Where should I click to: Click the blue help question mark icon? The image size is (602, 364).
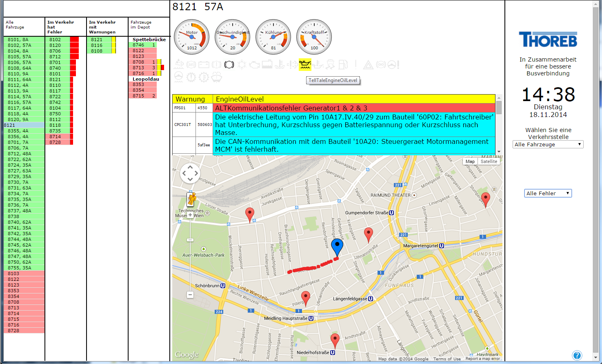(577, 355)
